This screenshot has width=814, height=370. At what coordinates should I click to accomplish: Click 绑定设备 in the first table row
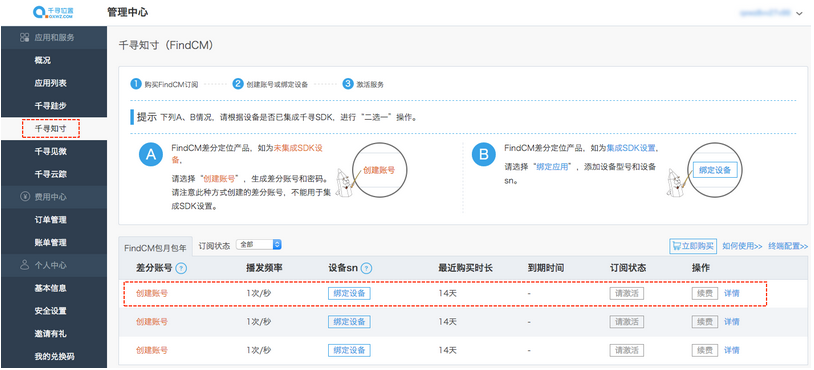coord(349,293)
